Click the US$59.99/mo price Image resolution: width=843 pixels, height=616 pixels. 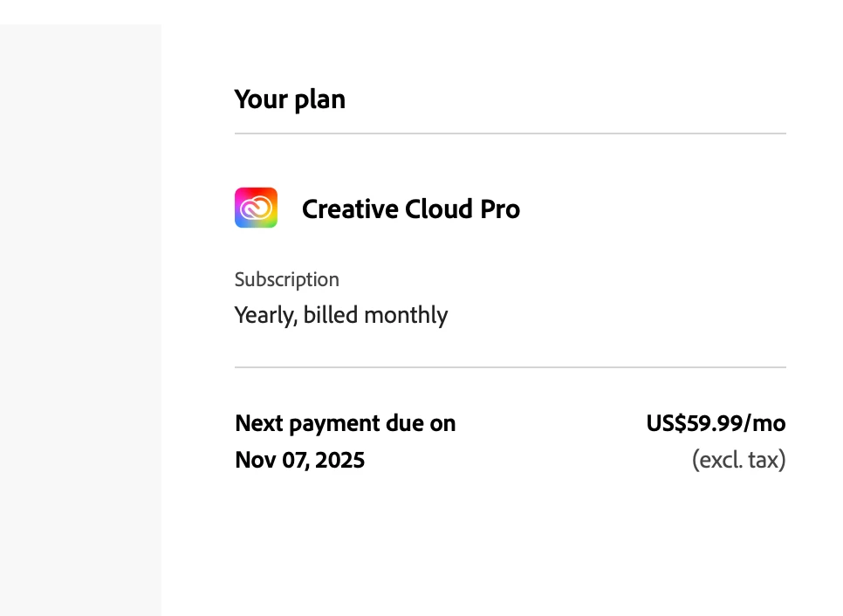tap(716, 424)
